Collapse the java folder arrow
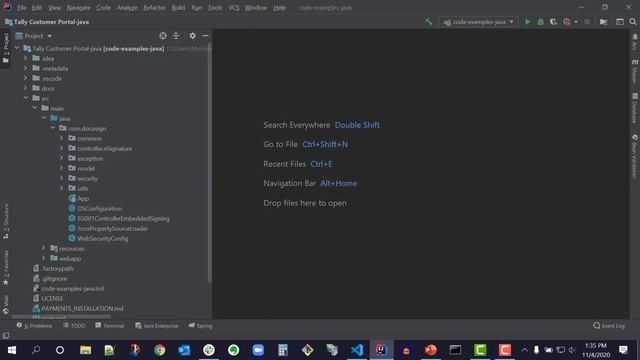 [x=44, y=118]
